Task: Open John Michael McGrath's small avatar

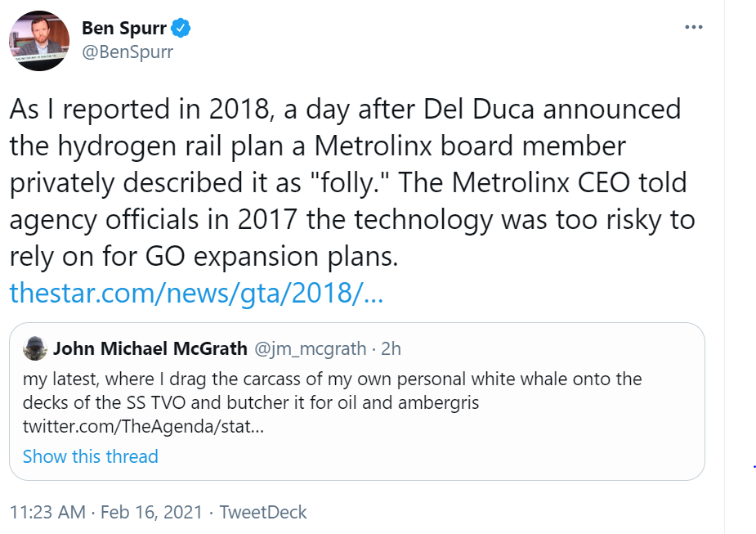Action: [x=35, y=349]
